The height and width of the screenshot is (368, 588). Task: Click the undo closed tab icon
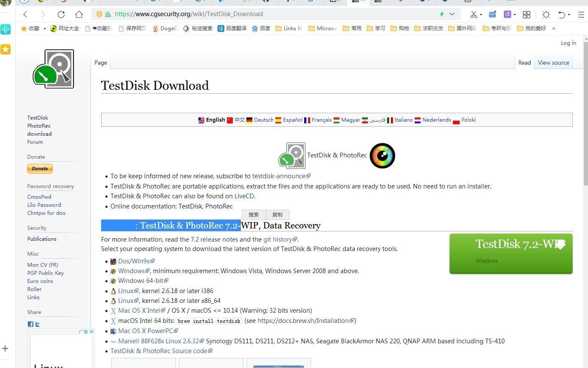coord(562,14)
